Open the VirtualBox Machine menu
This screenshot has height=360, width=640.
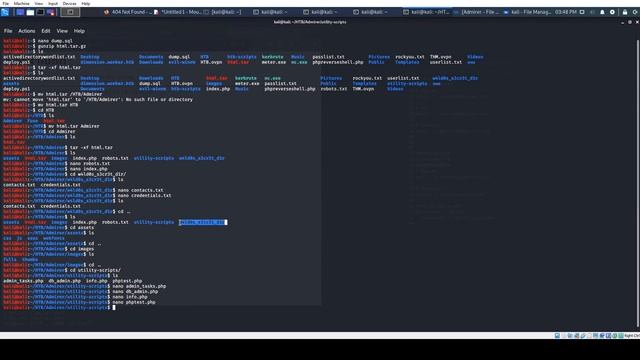pos(21,3)
